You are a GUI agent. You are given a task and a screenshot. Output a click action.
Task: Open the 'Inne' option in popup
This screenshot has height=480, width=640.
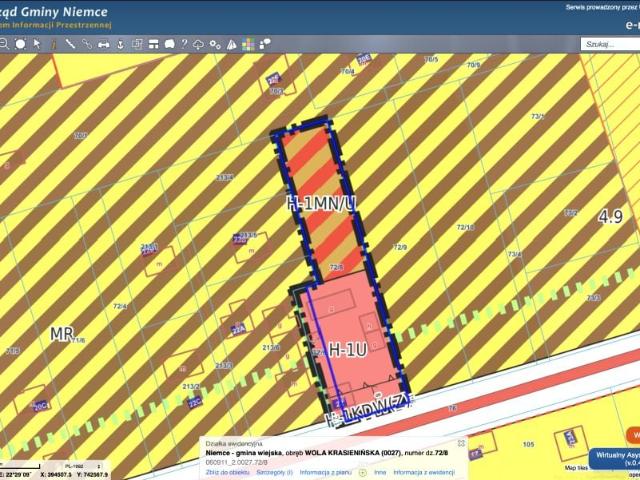point(380,472)
